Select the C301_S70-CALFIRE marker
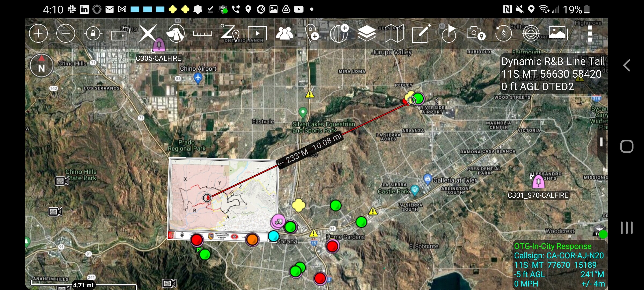The width and height of the screenshot is (644, 290). 538,182
